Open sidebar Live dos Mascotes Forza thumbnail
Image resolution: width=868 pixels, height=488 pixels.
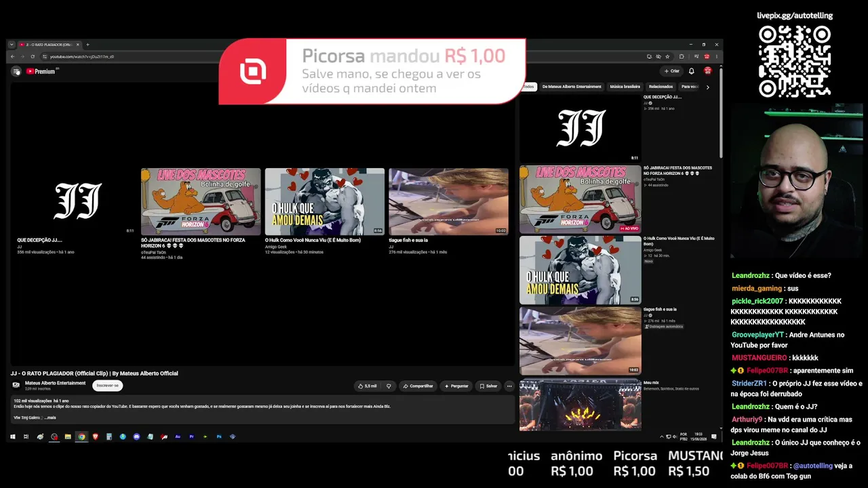pos(580,199)
